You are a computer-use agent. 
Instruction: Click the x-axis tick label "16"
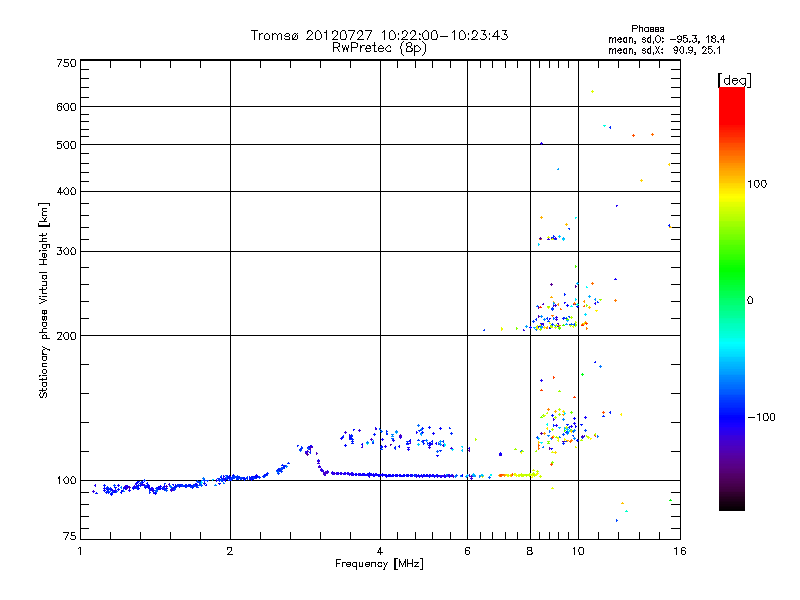(680, 551)
